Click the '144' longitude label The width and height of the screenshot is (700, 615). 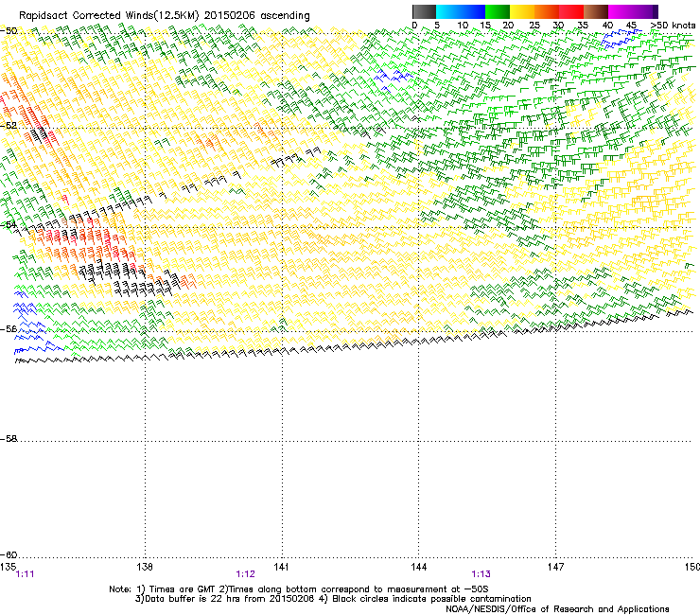[418, 567]
